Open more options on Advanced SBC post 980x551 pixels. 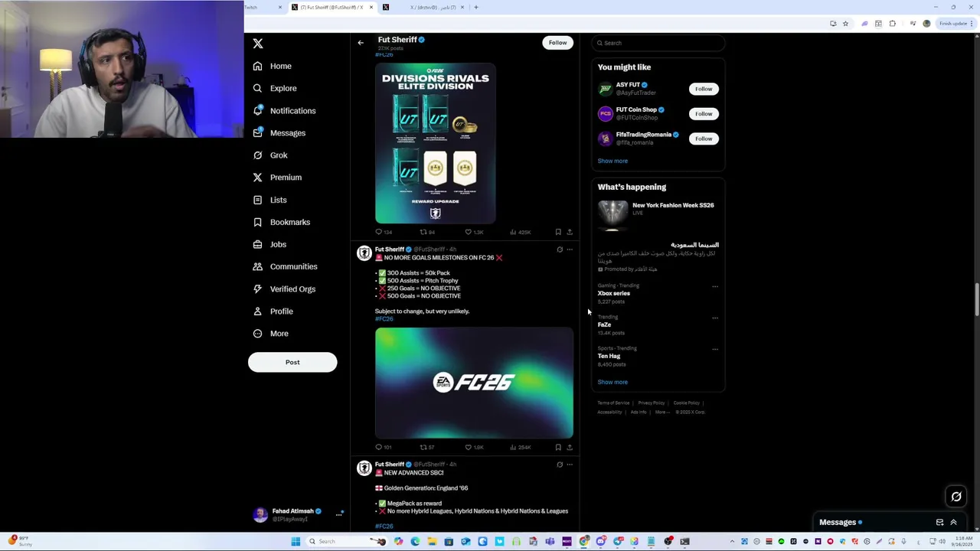(570, 465)
